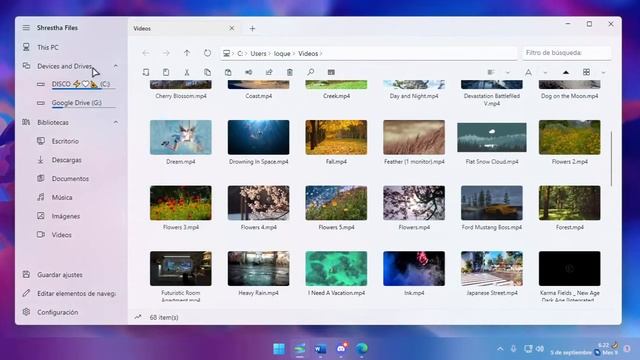
Task: Open the Windows Start menu
Action: pos(279,349)
